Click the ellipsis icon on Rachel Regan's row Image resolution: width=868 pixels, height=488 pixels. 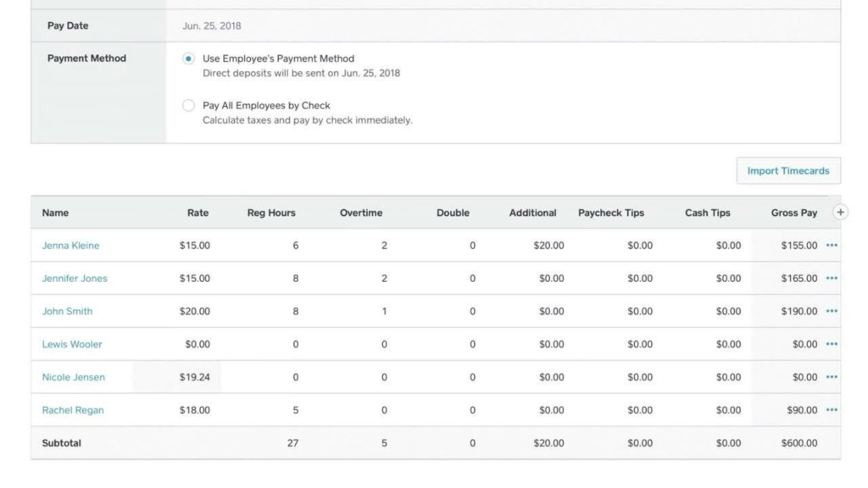point(832,409)
